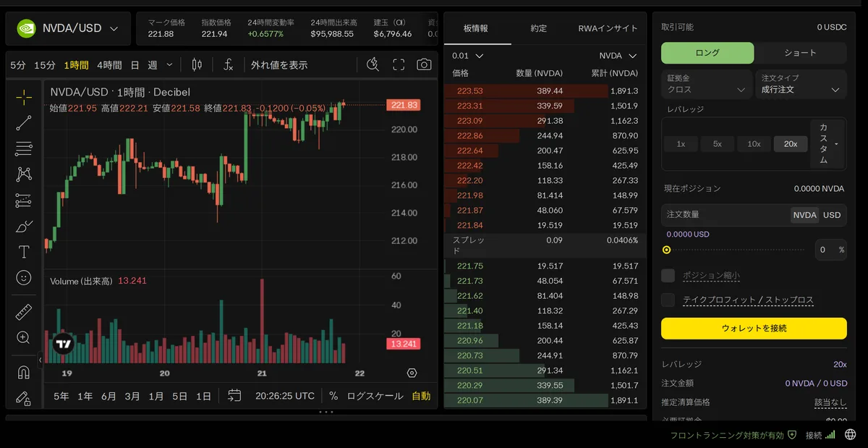Screen dimensions: 868x448
Task: Click the front-running protection shield icon
Action: [792, 435]
